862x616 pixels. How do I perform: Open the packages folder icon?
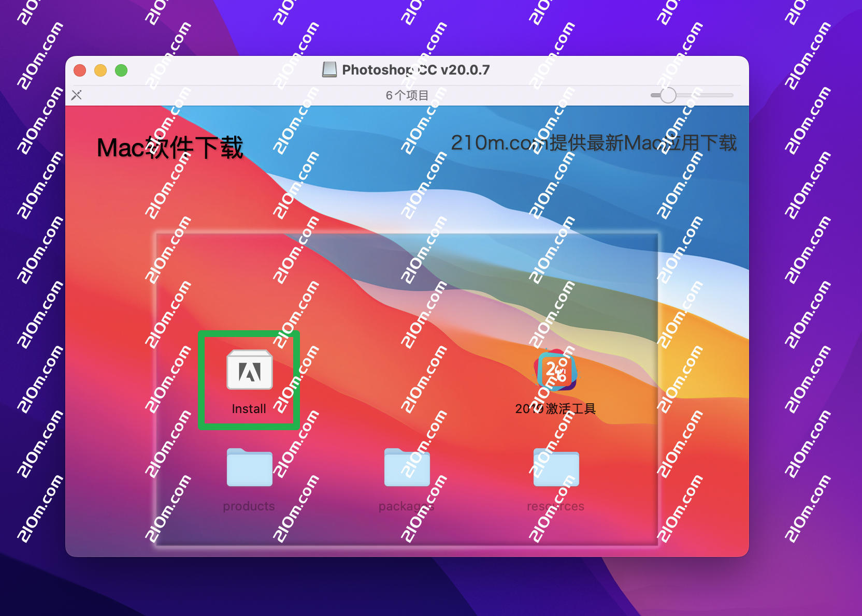(407, 467)
